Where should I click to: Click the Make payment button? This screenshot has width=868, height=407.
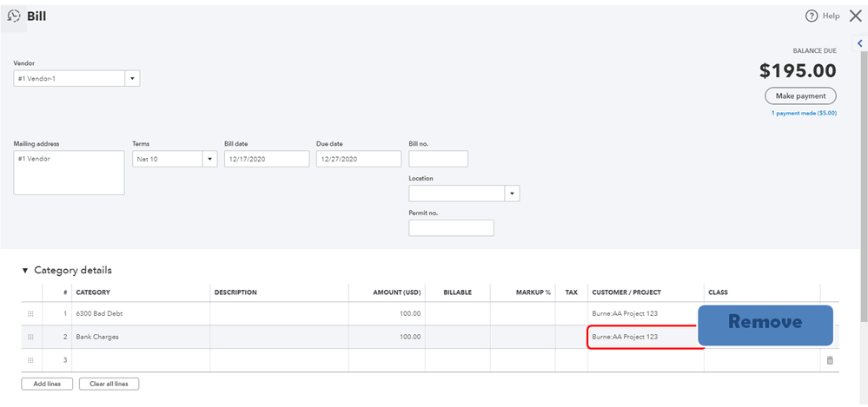click(800, 95)
